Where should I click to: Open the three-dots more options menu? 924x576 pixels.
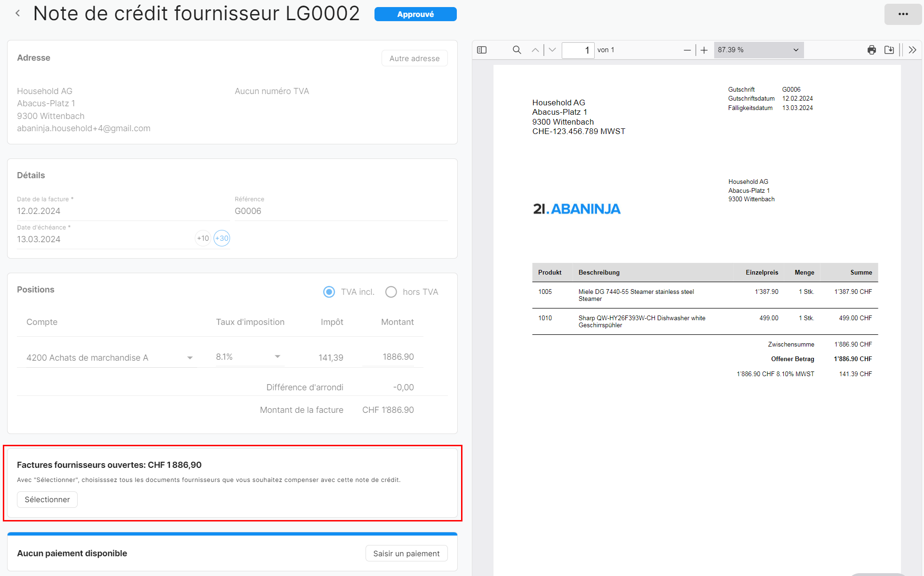click(903, 14)
